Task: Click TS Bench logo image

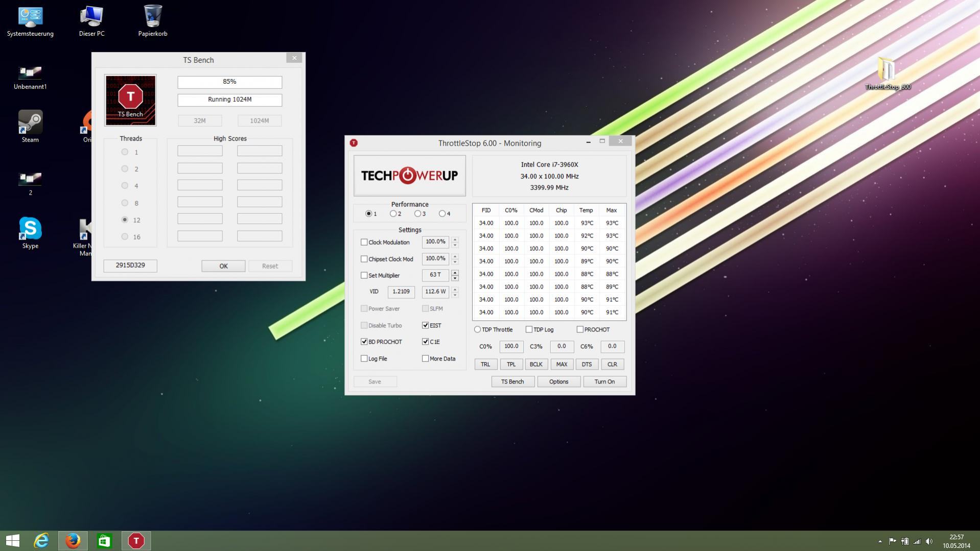Action: click(x=130, y=100)
